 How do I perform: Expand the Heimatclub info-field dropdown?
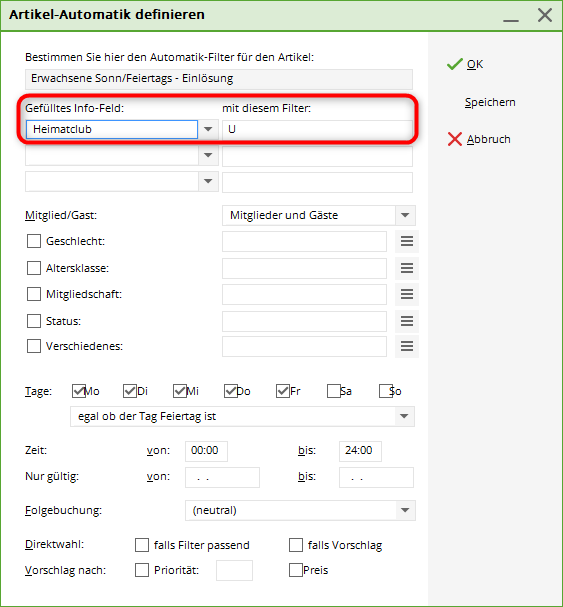point(208,129)
